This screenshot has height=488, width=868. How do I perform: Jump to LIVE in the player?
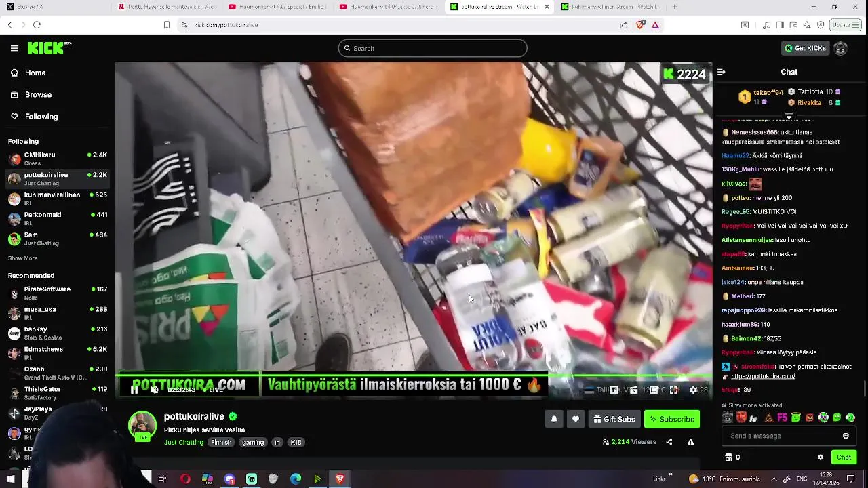(213, 390)
